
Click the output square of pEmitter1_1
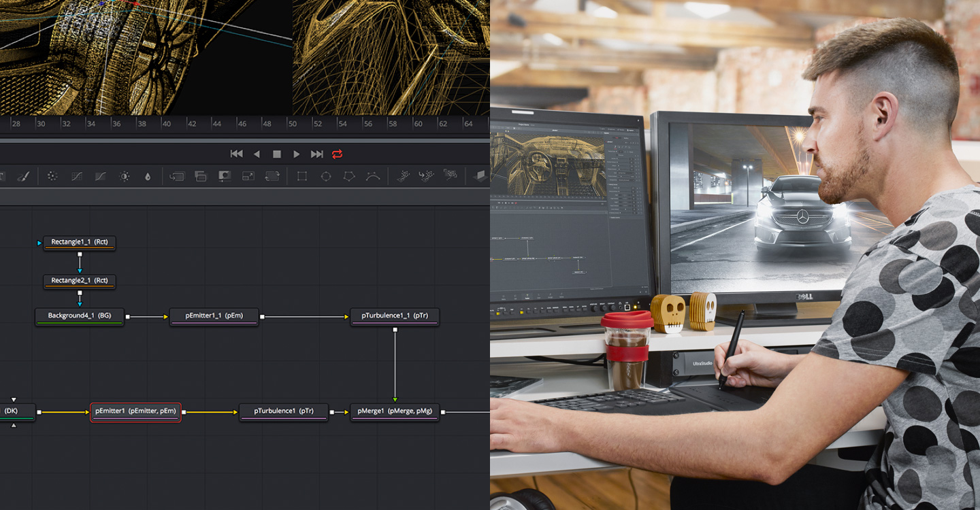point(262,317)
